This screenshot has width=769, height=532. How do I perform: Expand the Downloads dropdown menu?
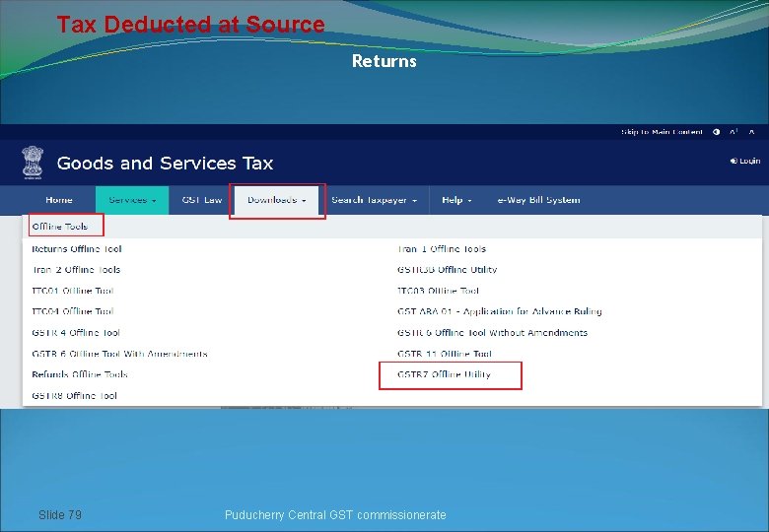[x=277, y=200]
